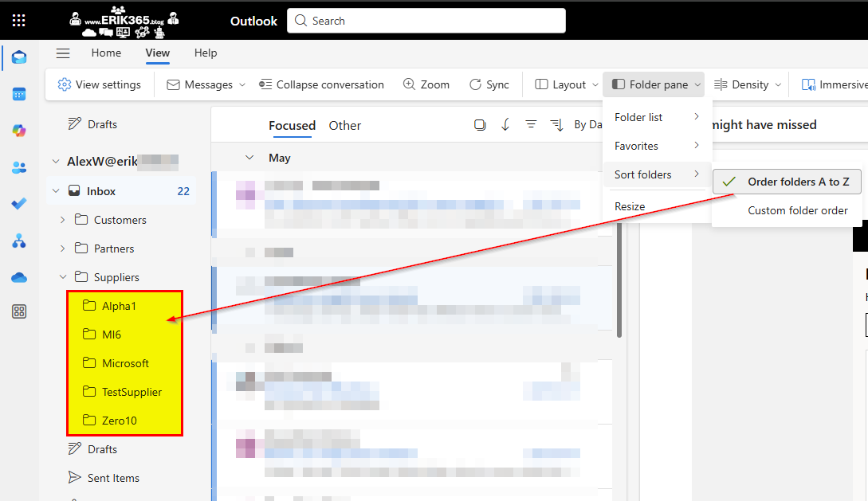The image size is (868, 501).
Task: Expand the Customers folder
Action: [x=63, y=220]
